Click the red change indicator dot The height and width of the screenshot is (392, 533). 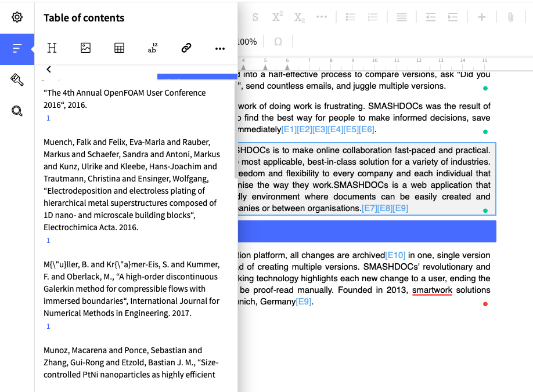tap(485, 304)
